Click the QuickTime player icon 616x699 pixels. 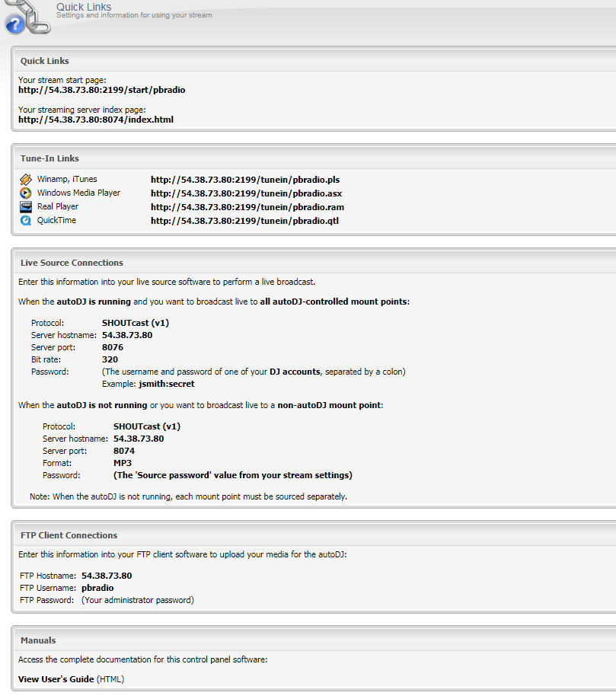pos(25,221)
